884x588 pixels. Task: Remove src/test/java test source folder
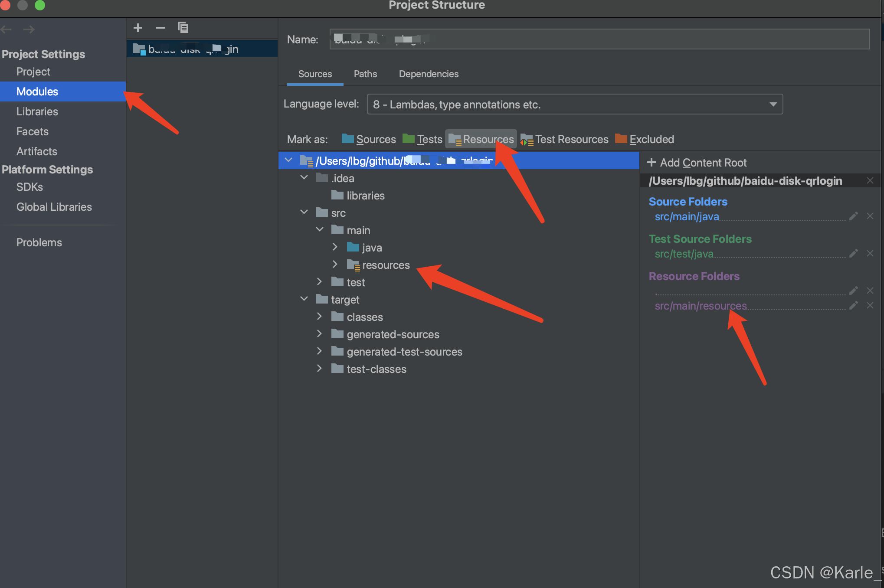tap(870, 253)
